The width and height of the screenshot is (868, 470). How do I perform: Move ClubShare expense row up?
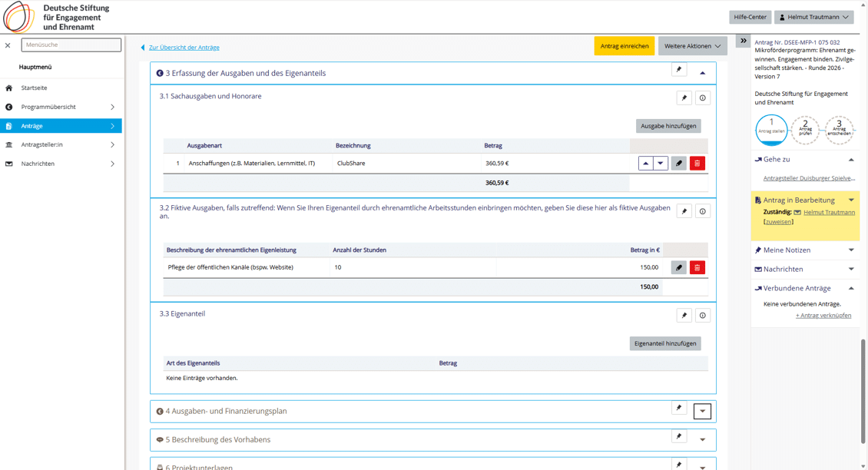(645, 164)
